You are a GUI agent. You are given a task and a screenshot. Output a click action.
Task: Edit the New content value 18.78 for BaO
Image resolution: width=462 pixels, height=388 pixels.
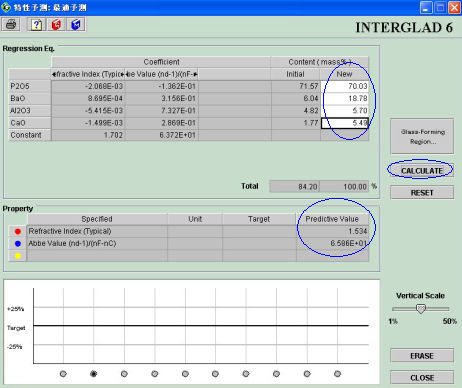(345, 99)
